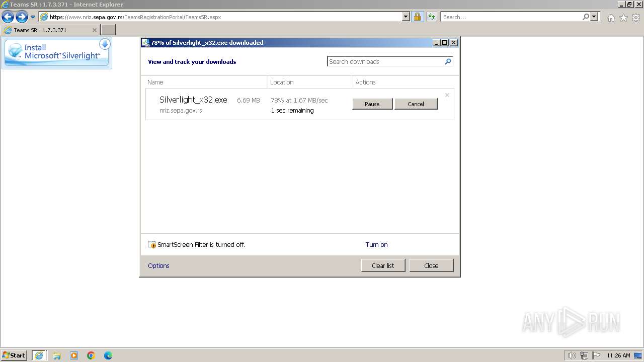Go back with the IE back arrow
This screenshot has height=362, width=644.
point(8,17)
